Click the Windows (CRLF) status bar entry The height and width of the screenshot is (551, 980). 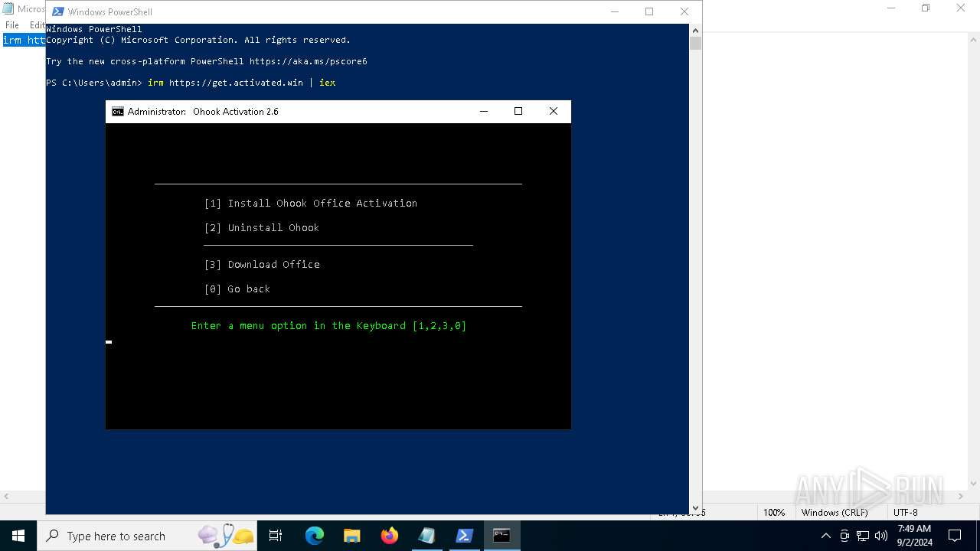click(835, 512)
